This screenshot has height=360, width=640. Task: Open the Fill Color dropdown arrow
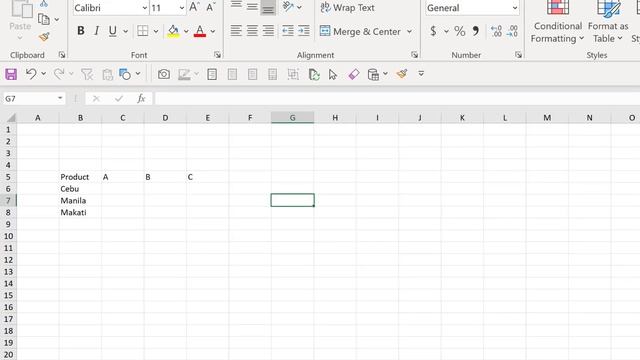point(186,31)
